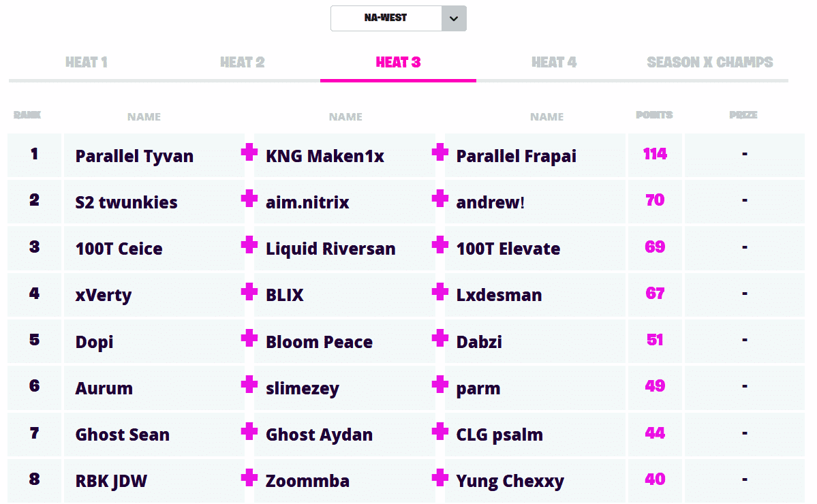Click plus icon before Dabzi
Viewport: 817px width, 504px height.
[x=440, y=338]
